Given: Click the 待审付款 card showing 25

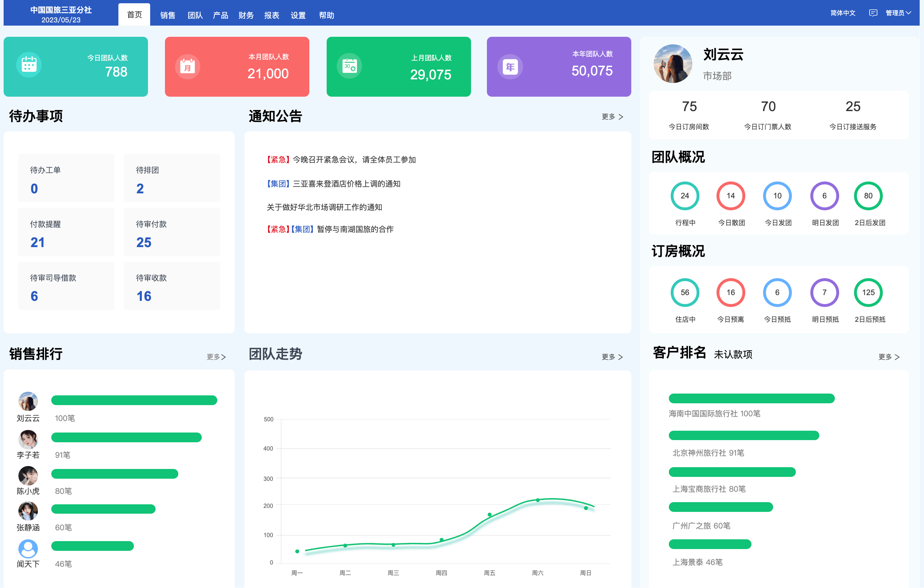Looking at the screenshot, I should (x=171, y=232).
